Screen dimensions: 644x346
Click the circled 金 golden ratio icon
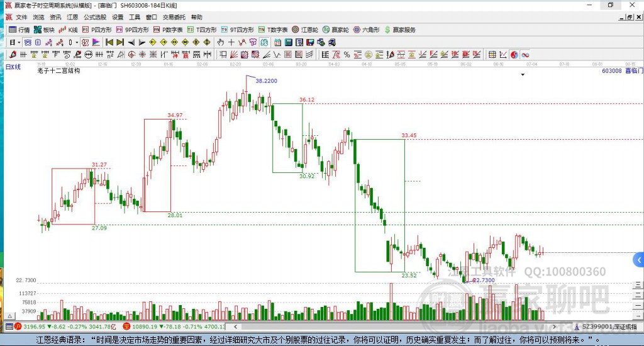[x=369, y=55]
